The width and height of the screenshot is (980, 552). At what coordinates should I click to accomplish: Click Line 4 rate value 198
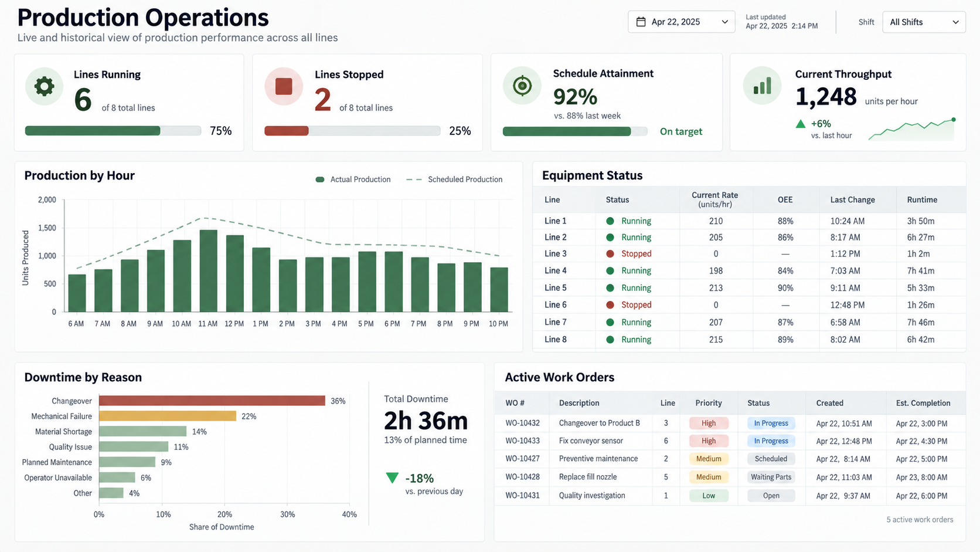click(716, 271)
